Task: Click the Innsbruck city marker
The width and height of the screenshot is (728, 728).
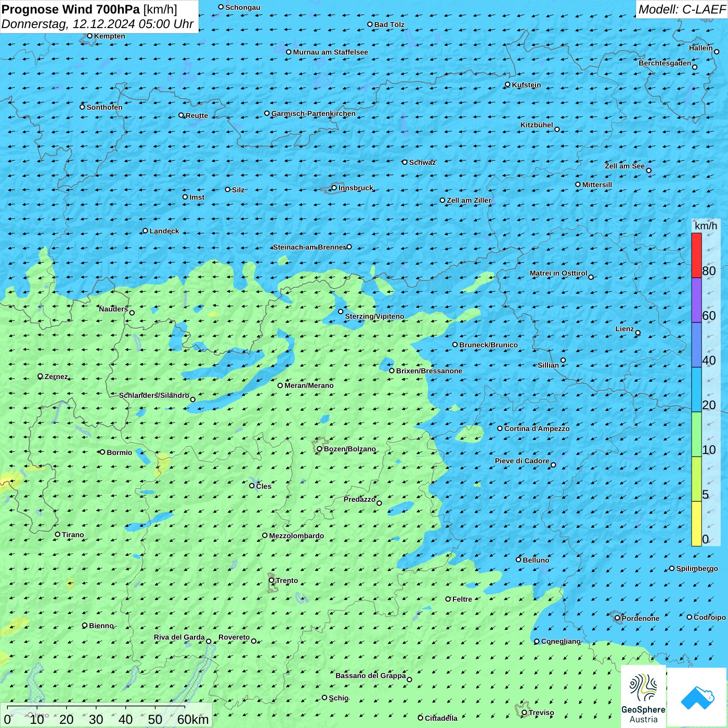Action: coord(334,188)
